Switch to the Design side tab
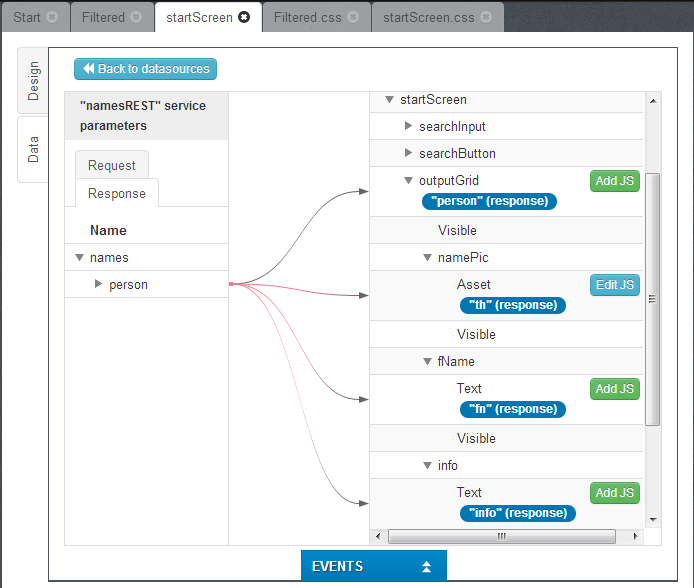 point(33,81)
